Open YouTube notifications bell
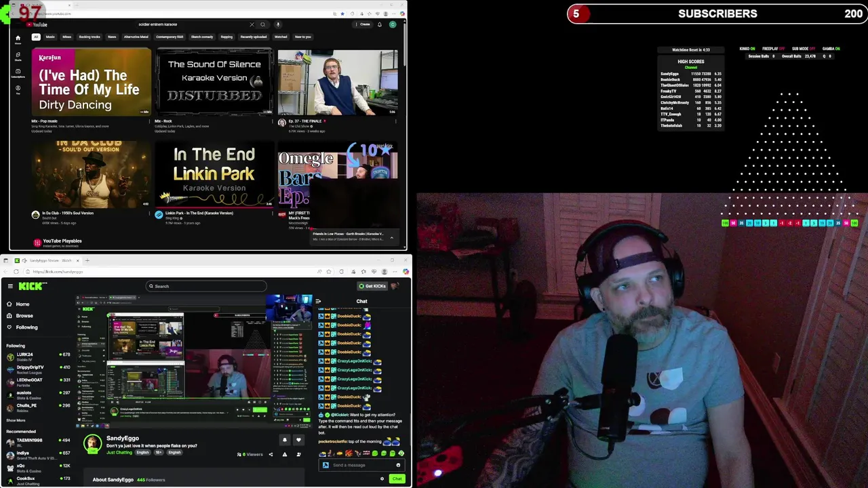 point(379,24)
